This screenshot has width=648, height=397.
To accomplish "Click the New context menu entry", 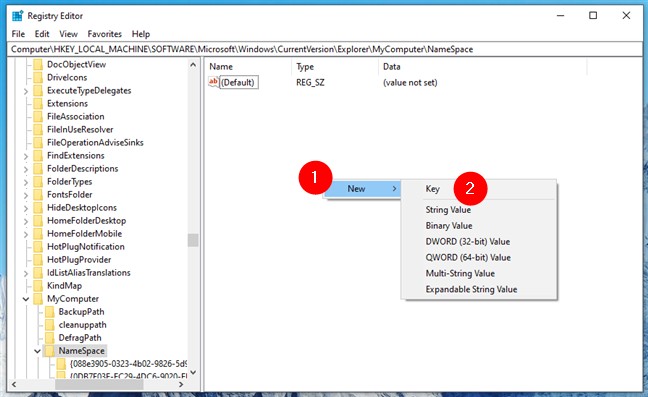I will pyautogui.click(x=362, y=189).
